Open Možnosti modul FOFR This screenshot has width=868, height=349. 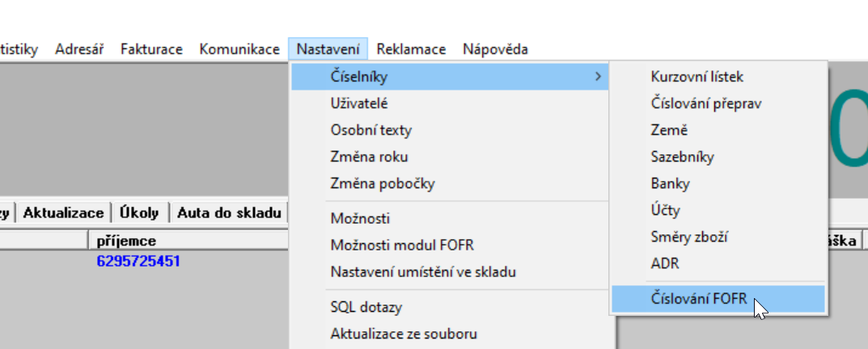402,246
